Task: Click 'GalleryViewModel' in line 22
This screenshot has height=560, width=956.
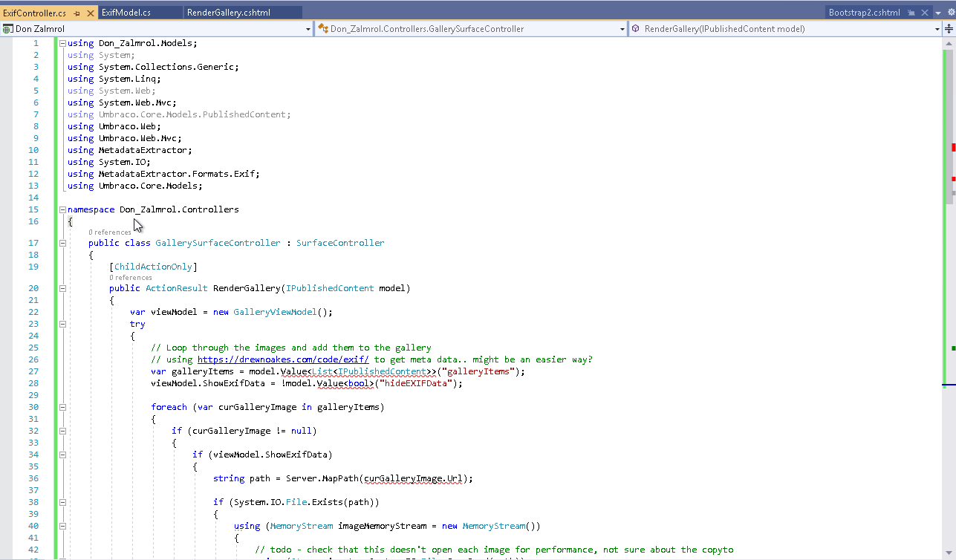Action: tap(275, 312)
